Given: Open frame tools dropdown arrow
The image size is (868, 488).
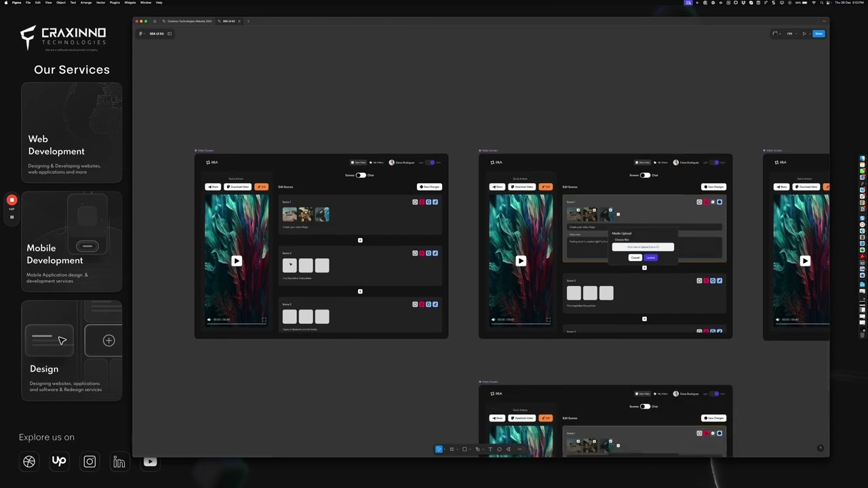Looking at the screenshot, I should (458, 449).
